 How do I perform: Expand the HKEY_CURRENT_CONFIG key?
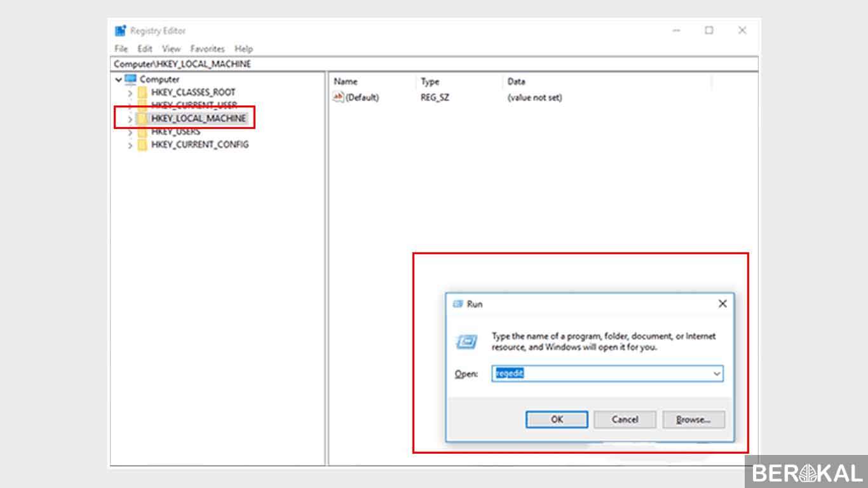point(130,146)
